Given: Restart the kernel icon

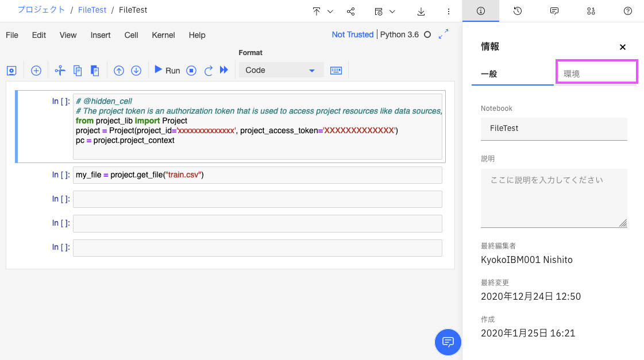Looking at the screenshot, I should click(x=209, y=71).
